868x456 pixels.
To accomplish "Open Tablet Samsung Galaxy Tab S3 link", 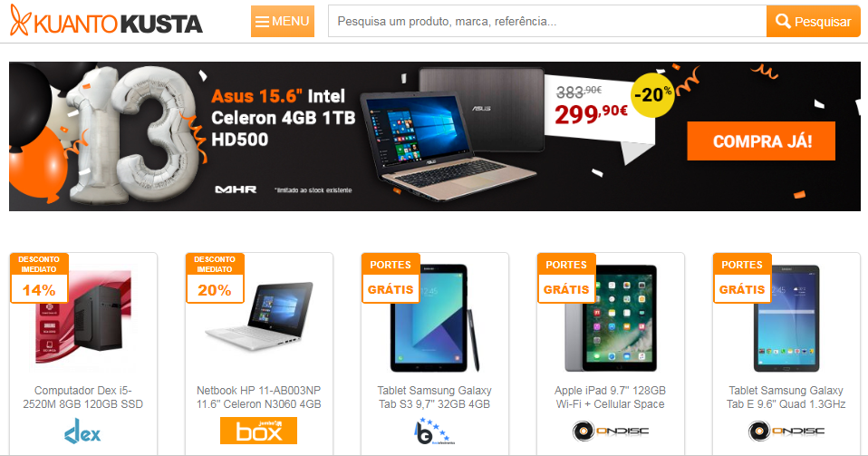I will pyautogui.click(x=435, y=397).
